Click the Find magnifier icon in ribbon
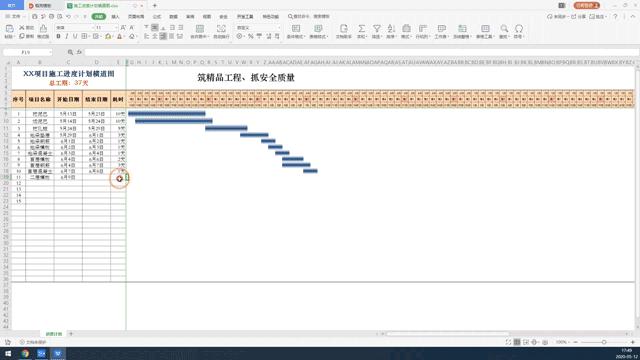The height and width of the screenshot is (360, 640). coord(504,28)
